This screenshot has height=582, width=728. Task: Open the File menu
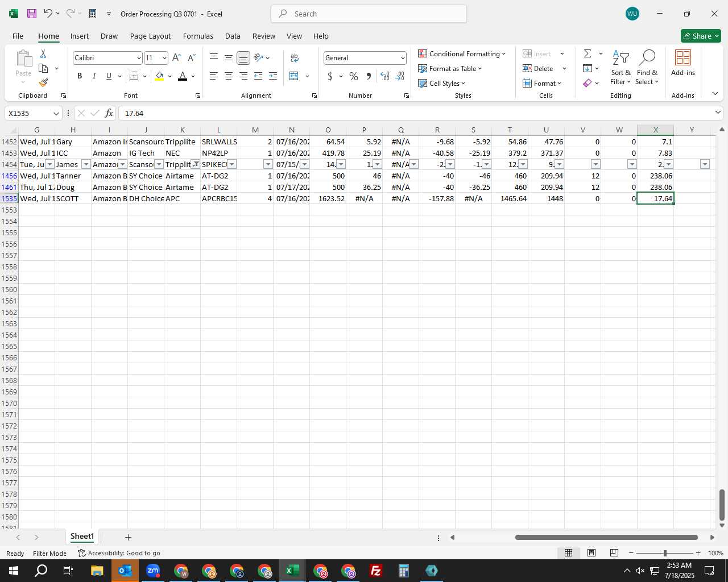click(x=18, y=36)
